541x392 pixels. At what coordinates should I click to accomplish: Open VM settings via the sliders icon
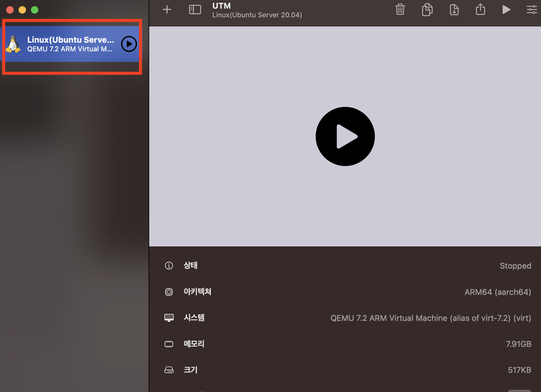point(532,10)
